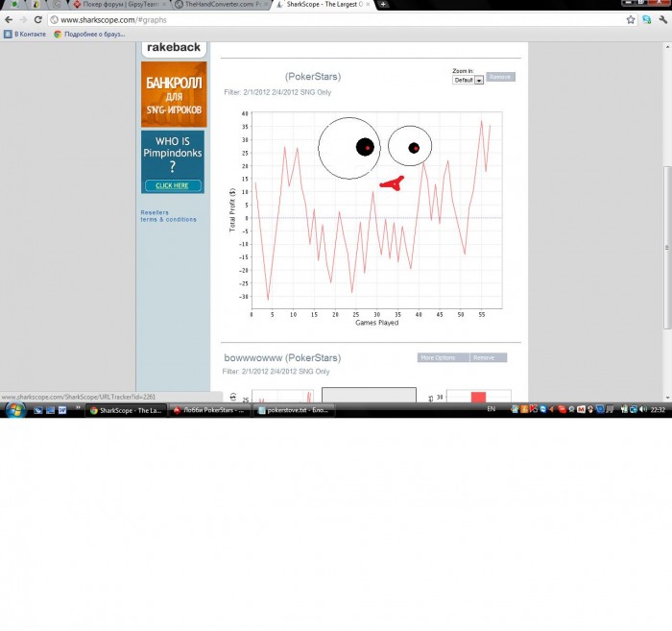The image size is (672, 631).
Task: Open the Windows Start menu orb
Action: click(x=15, y=410)
